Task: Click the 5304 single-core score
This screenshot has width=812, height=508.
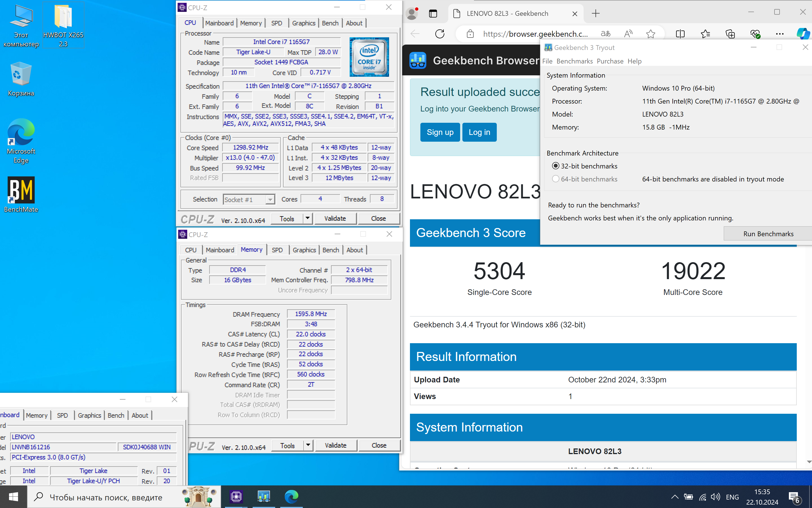Action: pos(499,271)
